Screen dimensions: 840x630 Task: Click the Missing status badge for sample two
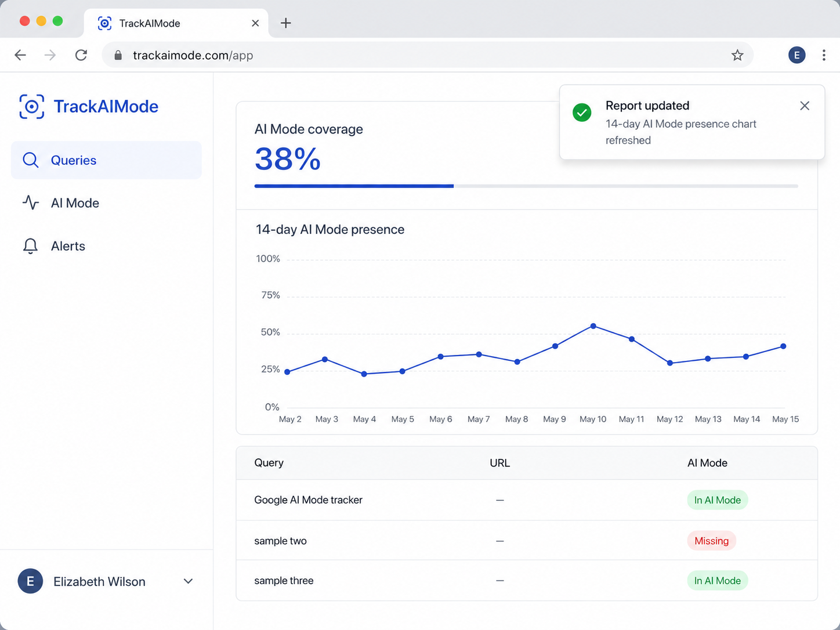[x=712, y=541]
